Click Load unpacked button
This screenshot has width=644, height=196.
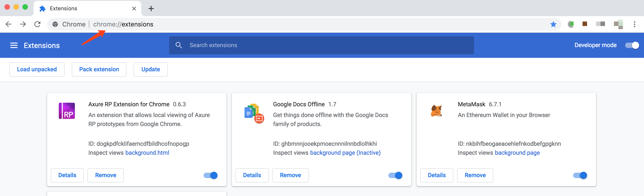pos(37,70)
